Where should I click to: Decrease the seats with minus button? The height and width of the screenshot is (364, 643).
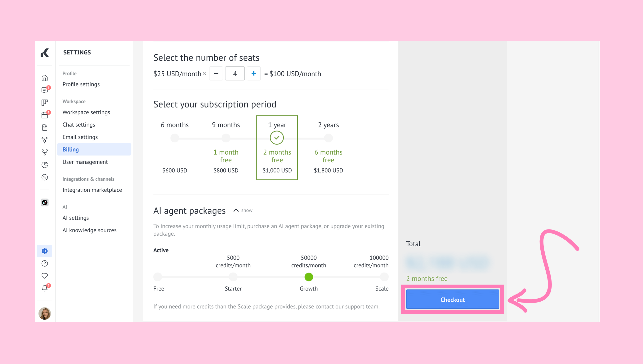(x=216, y=74)
